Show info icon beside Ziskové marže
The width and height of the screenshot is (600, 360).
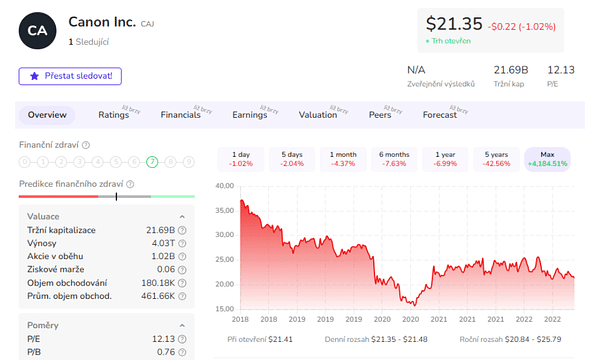[183, 270]
